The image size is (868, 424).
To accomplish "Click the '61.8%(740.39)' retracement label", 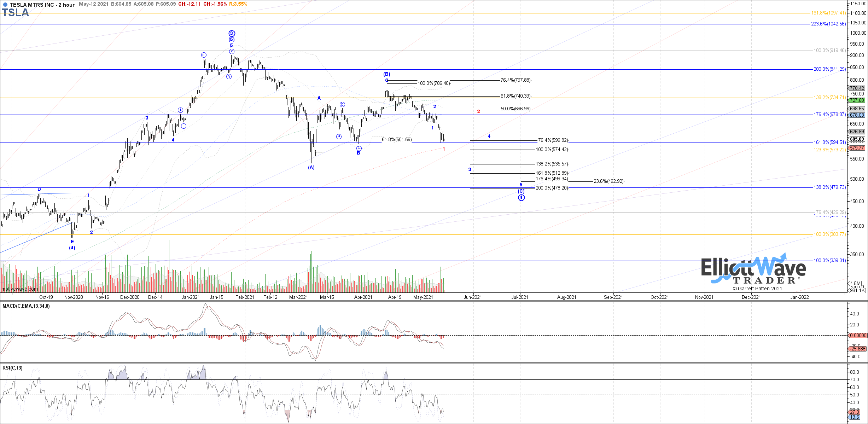I will tap(516, 96).
